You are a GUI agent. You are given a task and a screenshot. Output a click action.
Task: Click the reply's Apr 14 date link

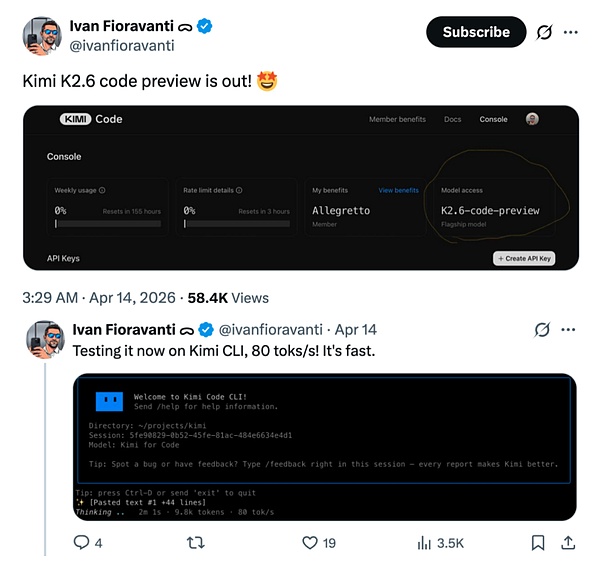355,329
